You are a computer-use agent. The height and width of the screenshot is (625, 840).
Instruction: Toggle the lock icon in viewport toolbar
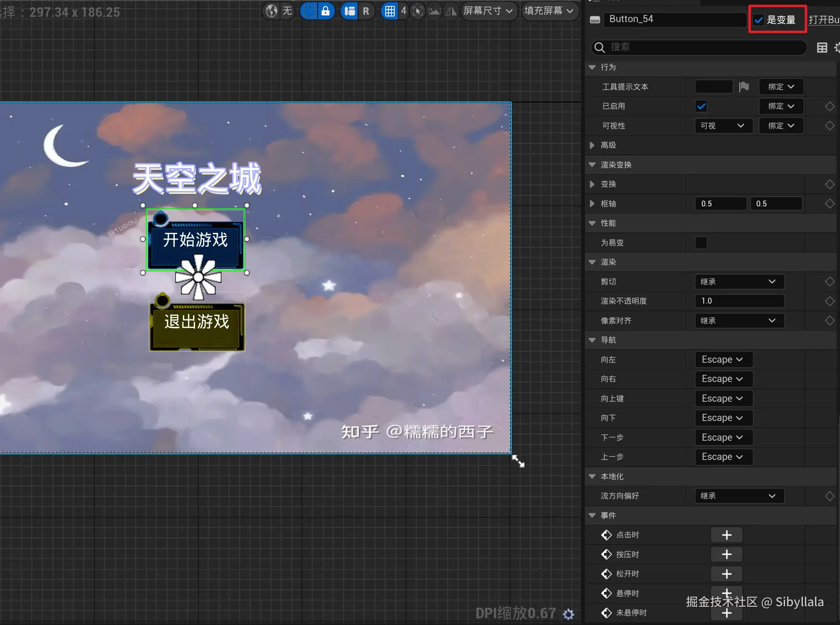tap(326, 11)
